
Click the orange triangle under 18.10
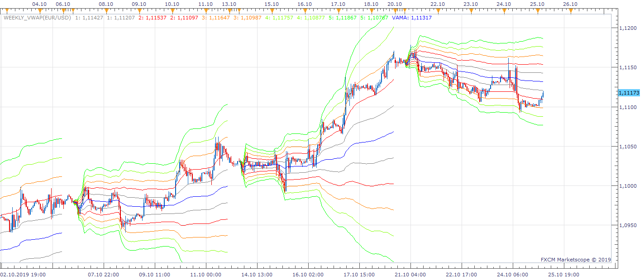[x=371, y=10]
